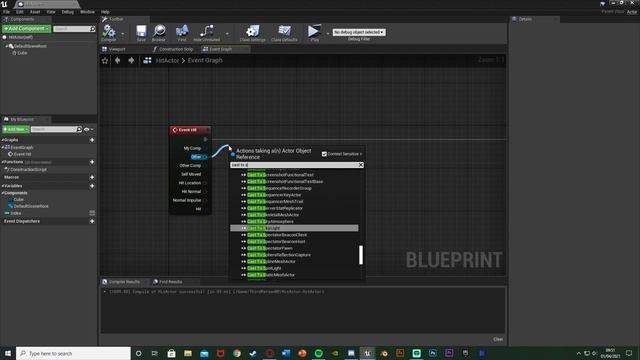Click the action list scrollbar thumb

coord(361,255)
